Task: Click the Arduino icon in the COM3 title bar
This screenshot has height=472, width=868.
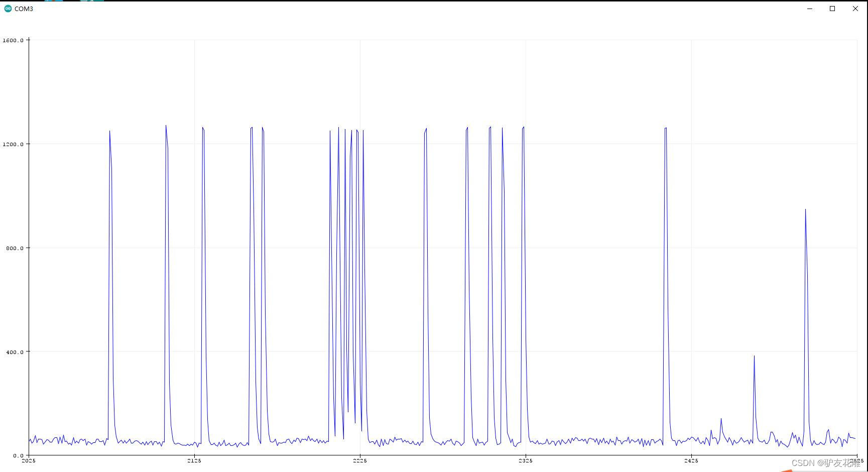Action: [8, 9]
